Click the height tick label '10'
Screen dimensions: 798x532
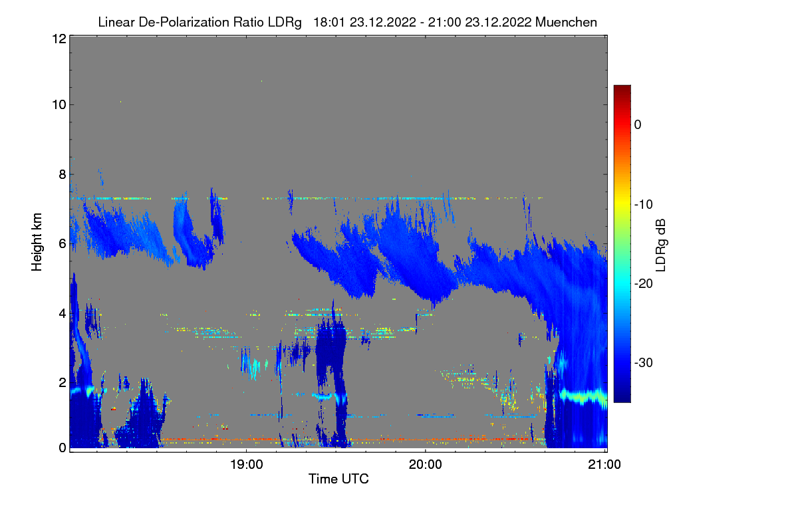point(58,104)
